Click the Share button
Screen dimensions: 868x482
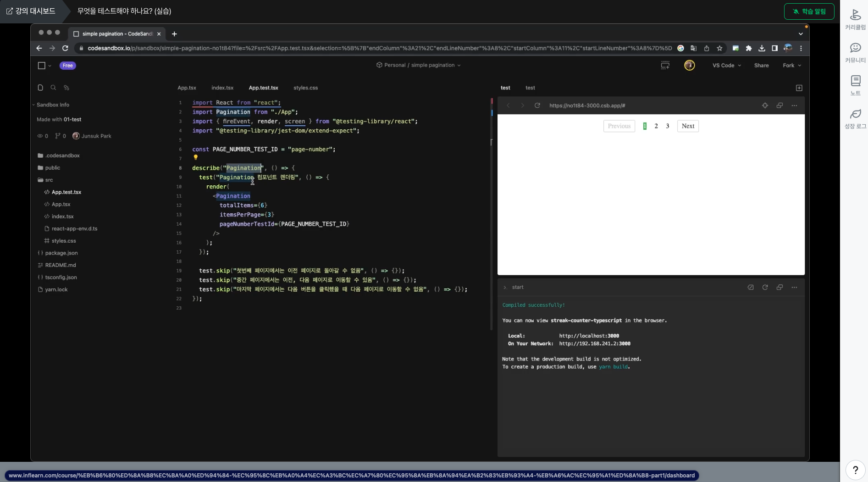click(761, 65)
